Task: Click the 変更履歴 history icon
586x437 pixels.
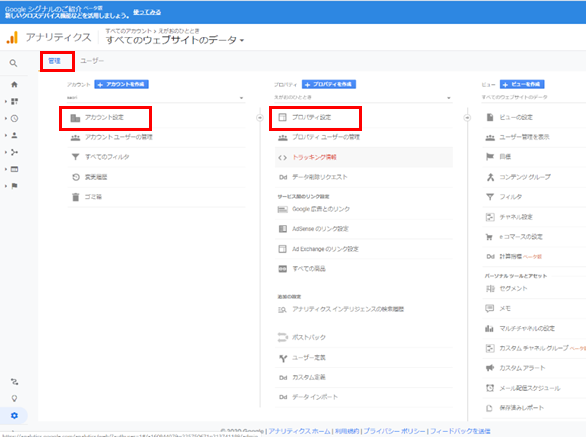Action: click(76, 177)
